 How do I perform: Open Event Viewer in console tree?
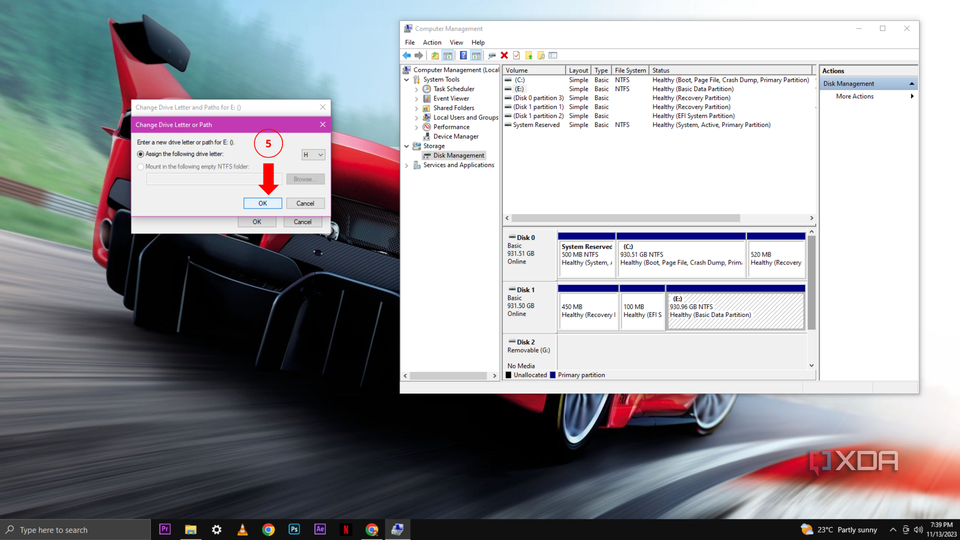tap(451, 99)
